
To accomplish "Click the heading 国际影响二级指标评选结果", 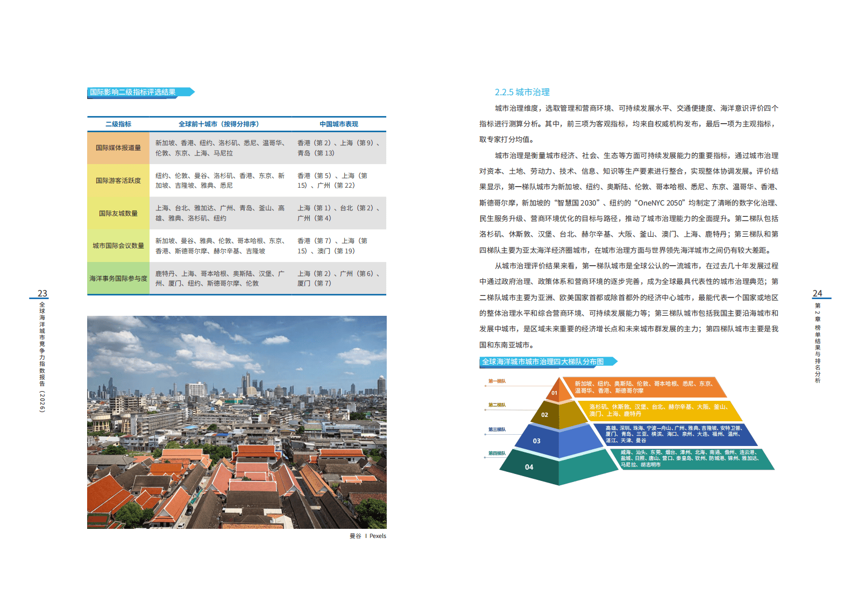I will (x=133, y=93).
